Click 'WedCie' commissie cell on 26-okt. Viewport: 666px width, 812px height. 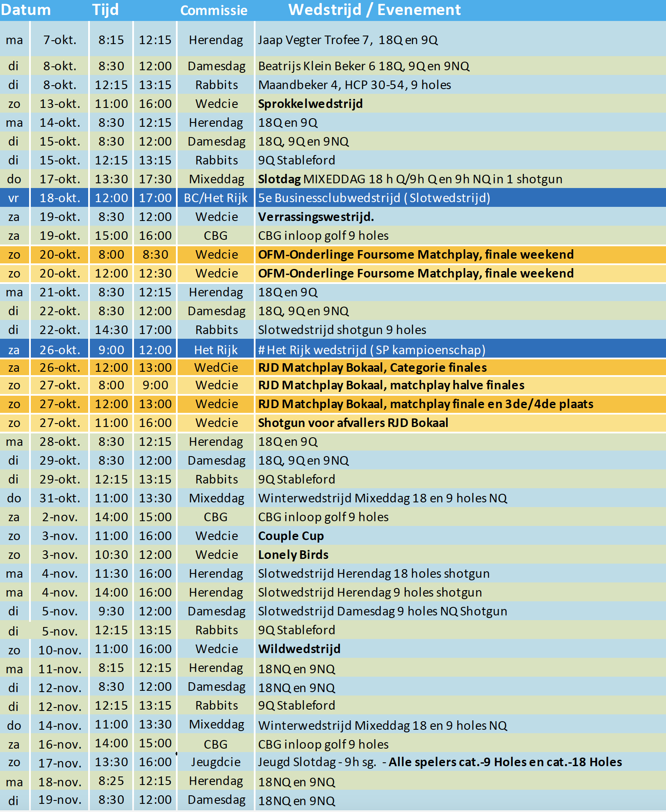tap(216, 367)
